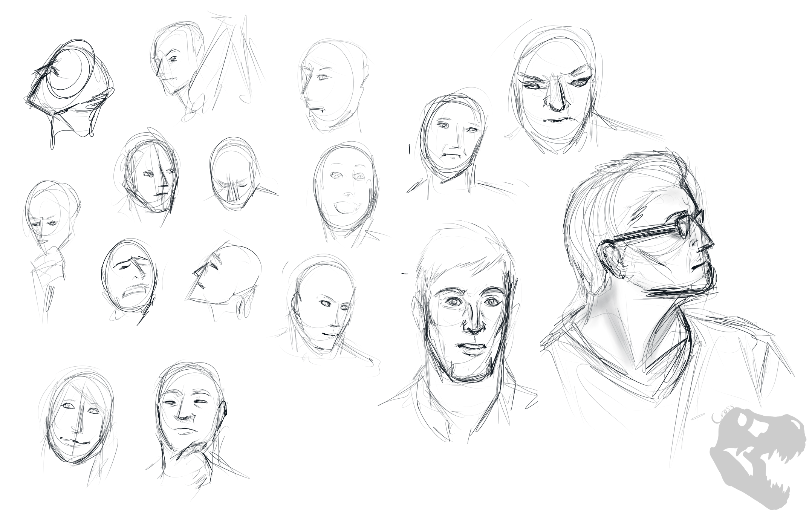Click the ear of the glasses-wearing profile
This screenshot has width=812, height=514.
(611, 259)
